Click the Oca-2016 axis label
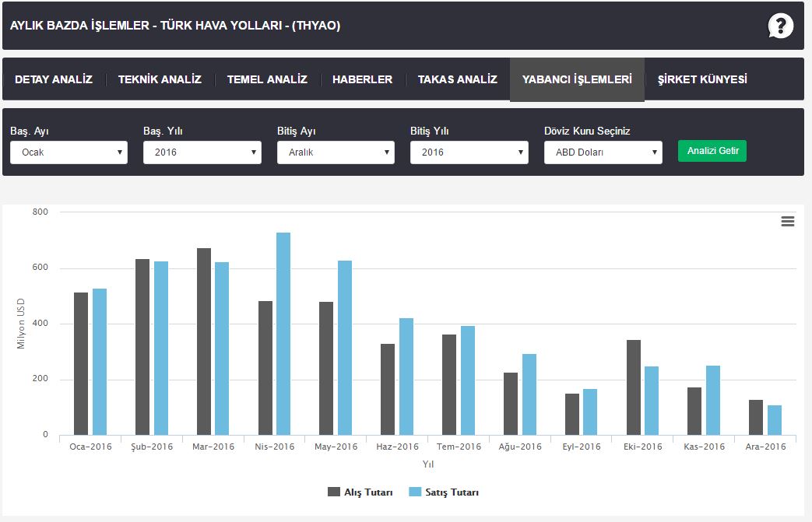812x522 pixels. pyautogui.click(x=90, y=447)
